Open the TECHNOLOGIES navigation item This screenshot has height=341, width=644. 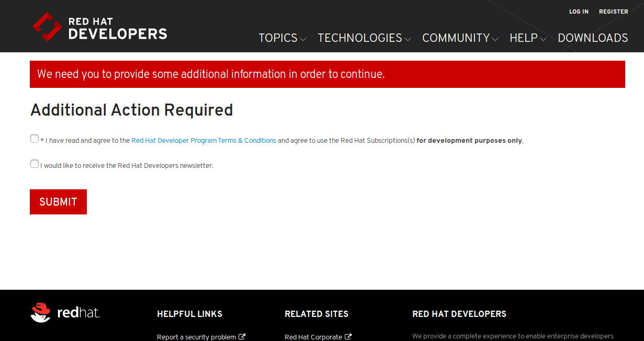[360, 38]
